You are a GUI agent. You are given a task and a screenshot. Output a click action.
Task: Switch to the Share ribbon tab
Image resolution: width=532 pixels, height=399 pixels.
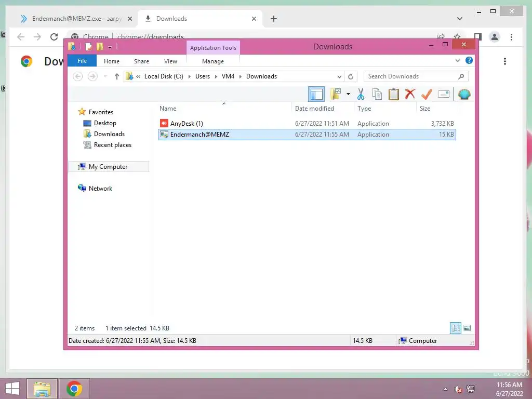(141, 61)
